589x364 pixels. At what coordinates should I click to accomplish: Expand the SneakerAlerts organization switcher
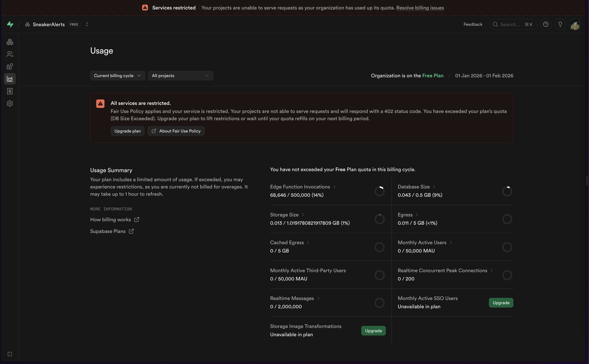87,24
